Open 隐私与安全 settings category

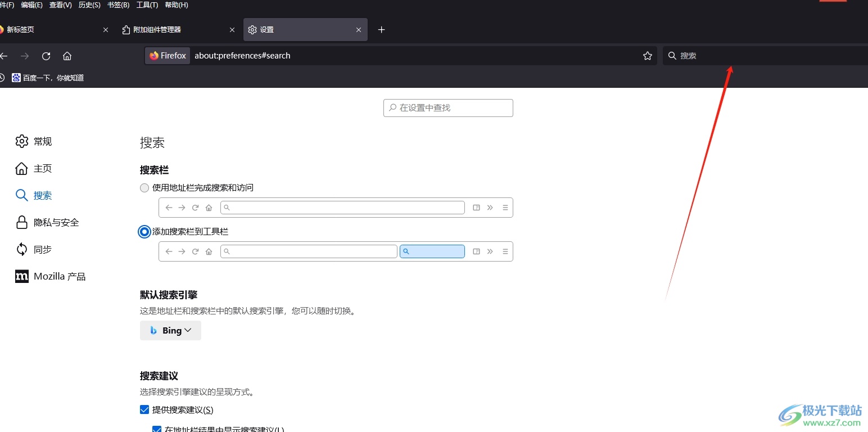pyautogui.click(x=47, y=222)
